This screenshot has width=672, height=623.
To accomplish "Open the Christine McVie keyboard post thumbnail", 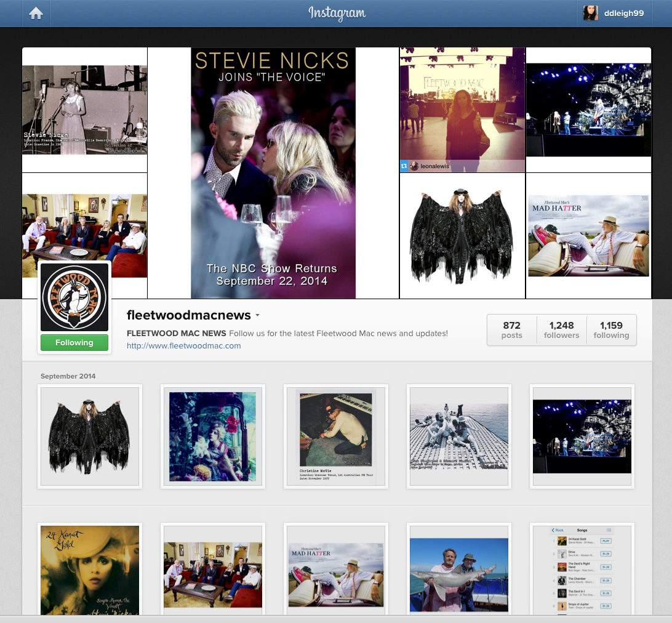I will pos(336,436).
